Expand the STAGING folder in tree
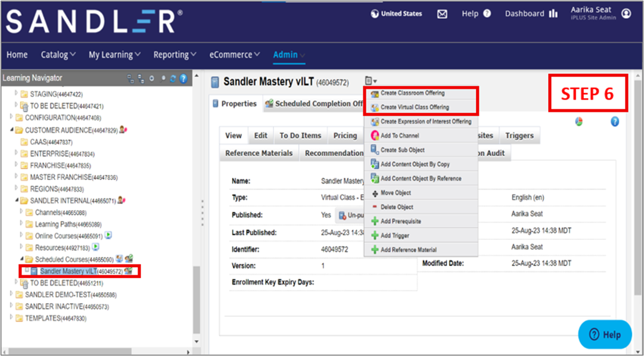Viewport: 644px width, 356px height. point(16,93)
